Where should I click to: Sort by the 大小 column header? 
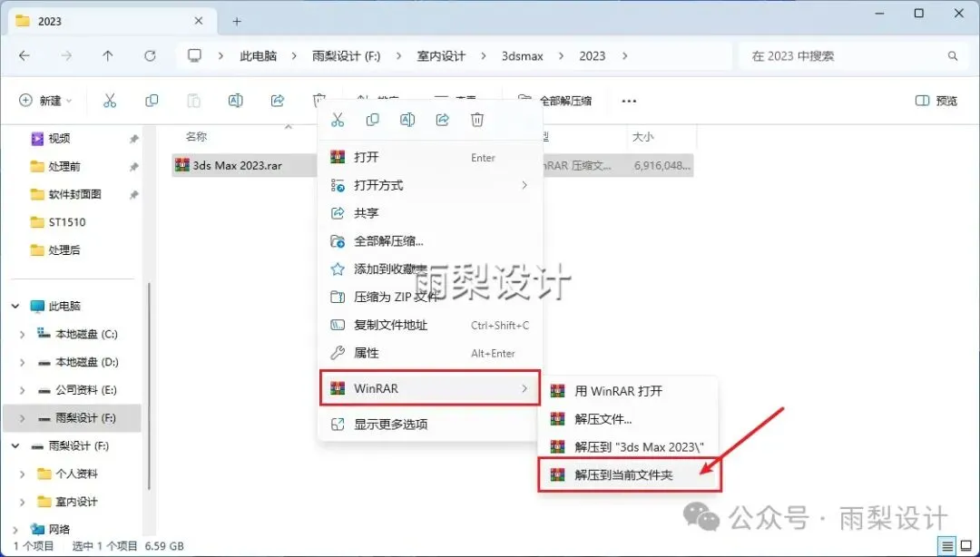click(643, 136)
